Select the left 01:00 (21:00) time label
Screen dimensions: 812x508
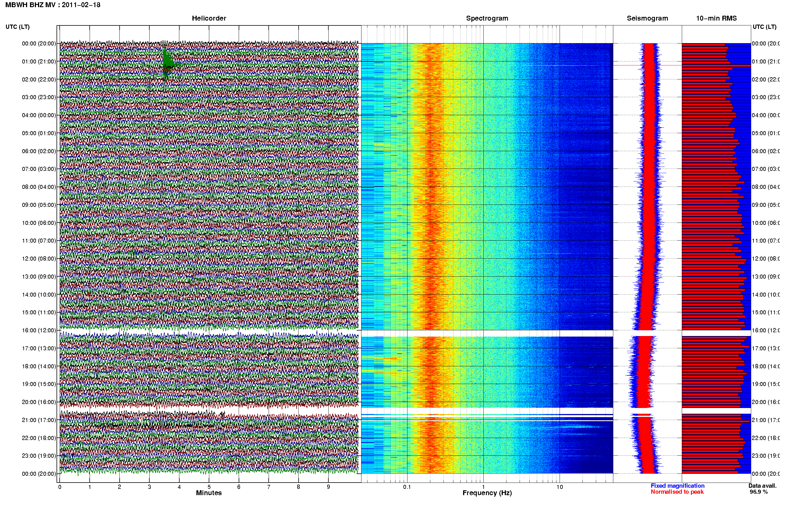pos(39,61)
